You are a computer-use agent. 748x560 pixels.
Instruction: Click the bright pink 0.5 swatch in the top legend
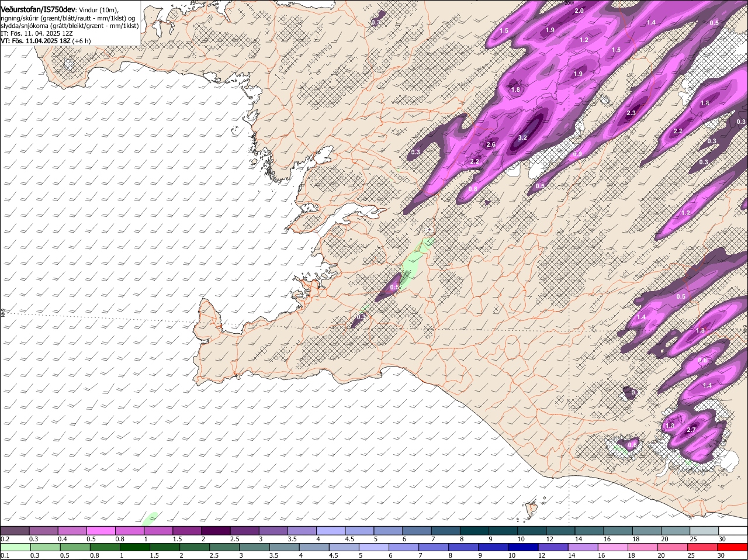(101, 530)
